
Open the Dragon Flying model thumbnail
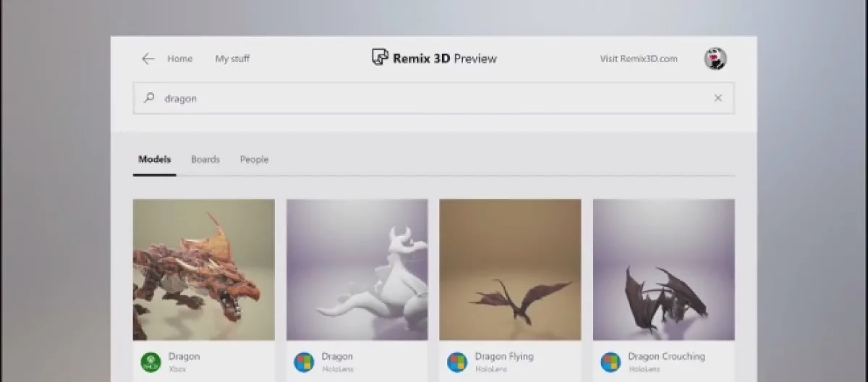[510, 270]
